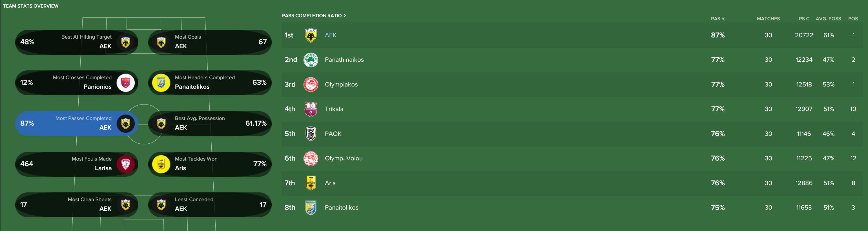Click the Aris row in the table
The height and width of the screenshot is (231, 868).
(505, 183)
